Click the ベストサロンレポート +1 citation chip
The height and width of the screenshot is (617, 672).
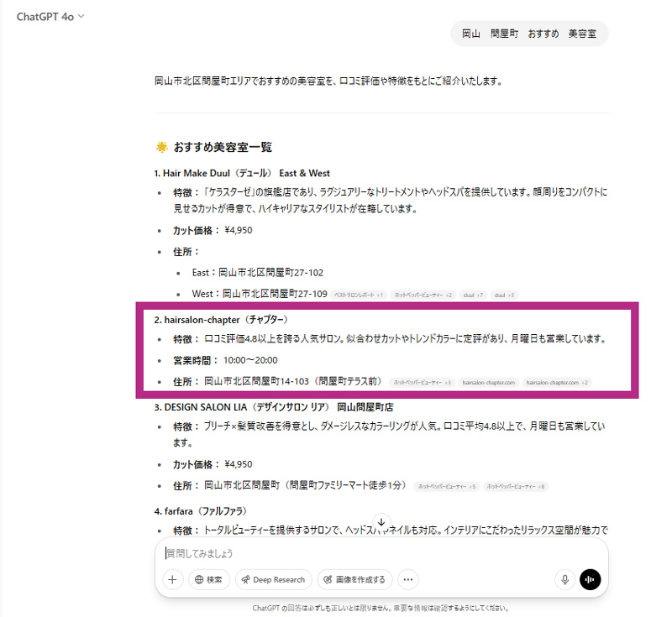tap(359, 295)
